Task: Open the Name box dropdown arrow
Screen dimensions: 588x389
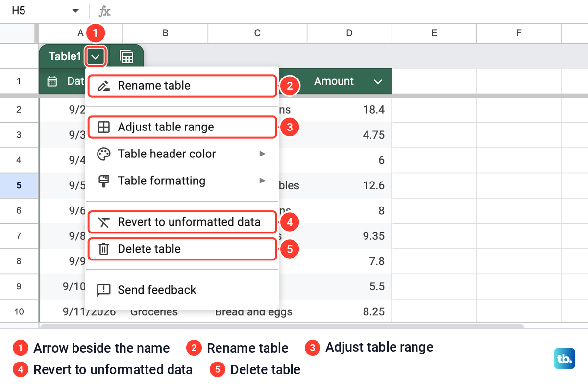Action: pyautogui.click(x=75, y=11)
